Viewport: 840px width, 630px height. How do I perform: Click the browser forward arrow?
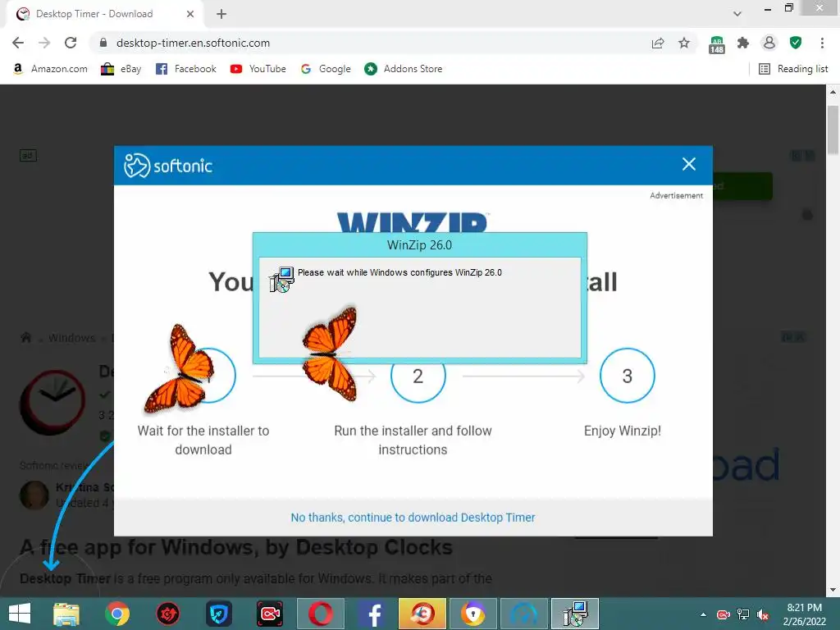tap(44, 43)
